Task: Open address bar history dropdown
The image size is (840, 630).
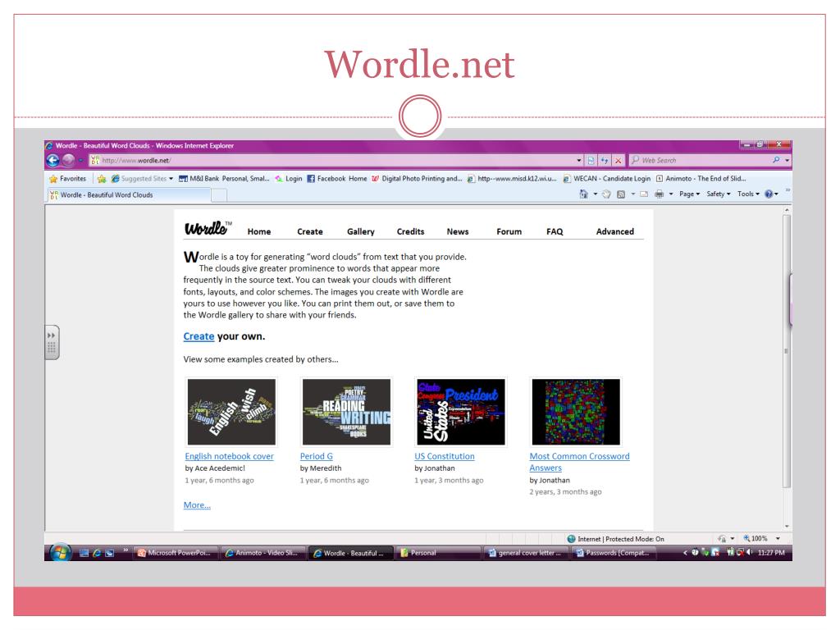Action: [x=578, y=160]
